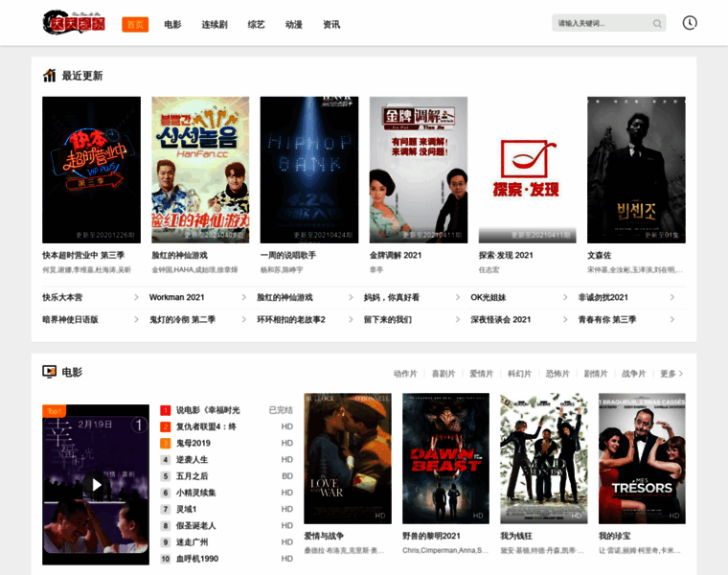
Task: Click the search magnifier icon
Action: pos(657,23)
